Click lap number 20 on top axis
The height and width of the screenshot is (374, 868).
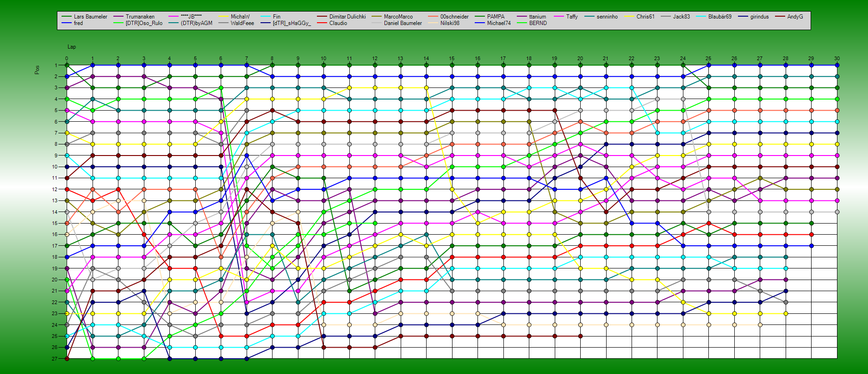tap(580, 59)
